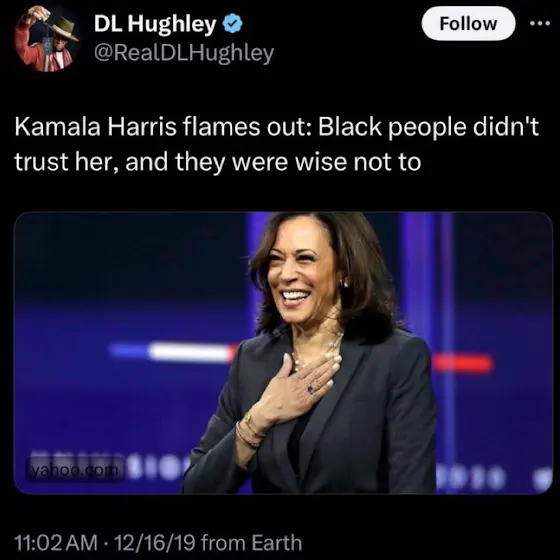Open the article preview card image

283,353
